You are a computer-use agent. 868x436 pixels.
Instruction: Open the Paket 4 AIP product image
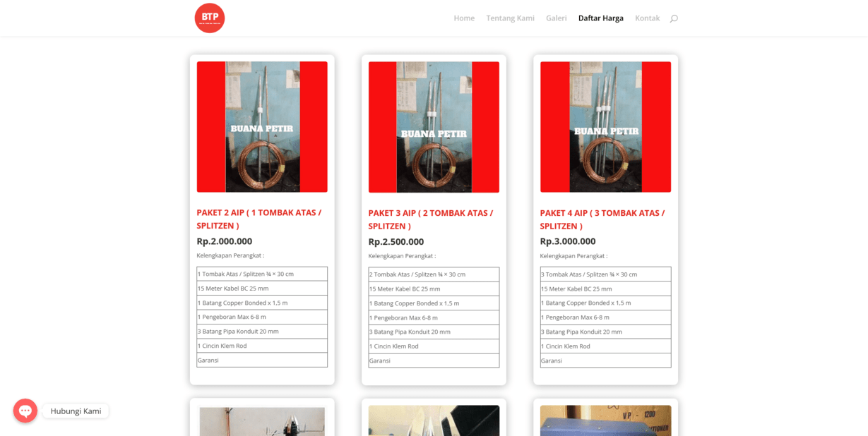click(605, 127)
